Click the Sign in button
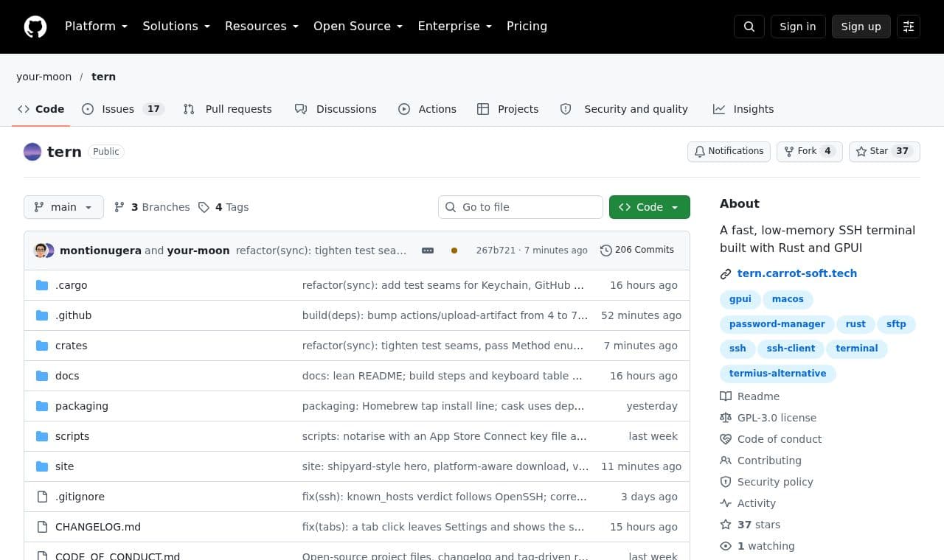The width and height of the screenshot is (944, 560). (x=798, y=27)
